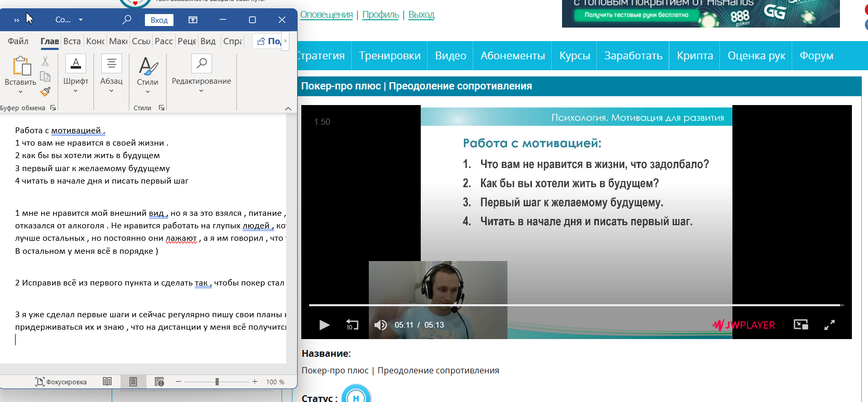868x402 pixels.
Task: Open the Профиль link
Action: click(x=380, y=15)
